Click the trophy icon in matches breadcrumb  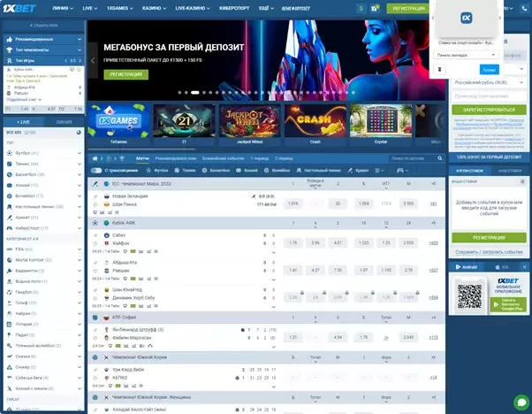click(122, 158)
